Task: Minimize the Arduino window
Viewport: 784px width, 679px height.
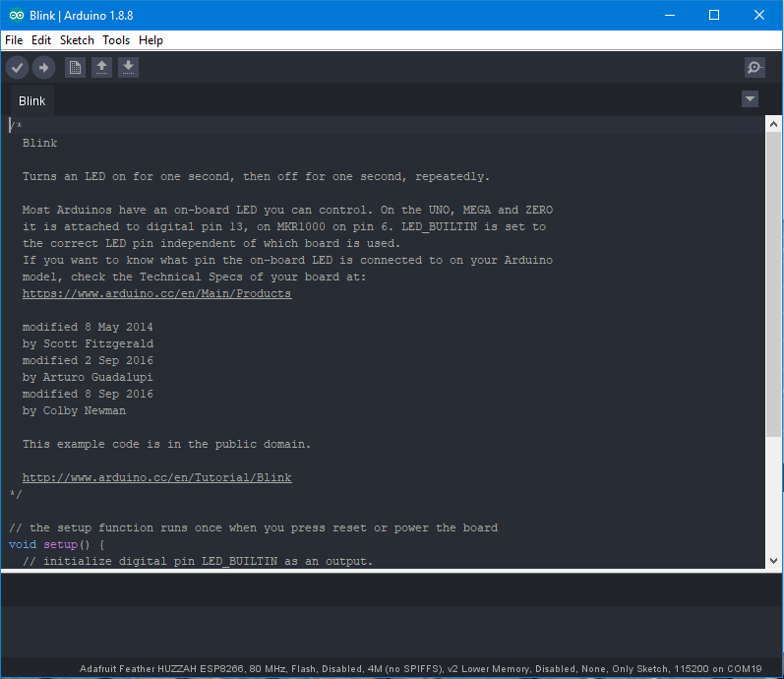Action: tap(670, 16)
